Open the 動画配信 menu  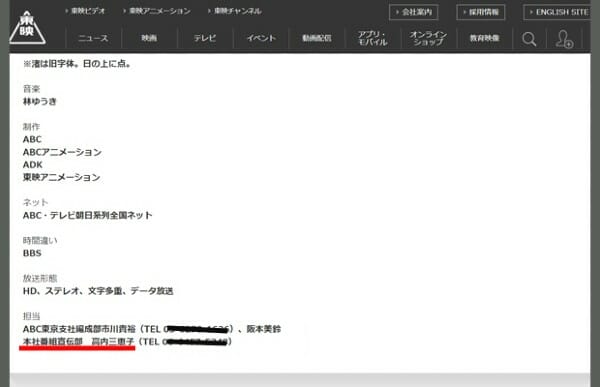point(317,38)
